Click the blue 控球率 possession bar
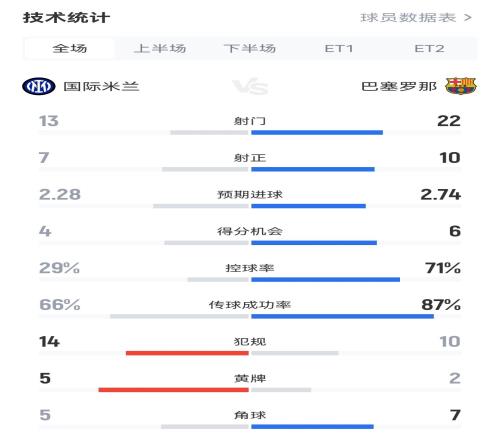500x440 pixels. pyautogui.click(x=326, y=280)
